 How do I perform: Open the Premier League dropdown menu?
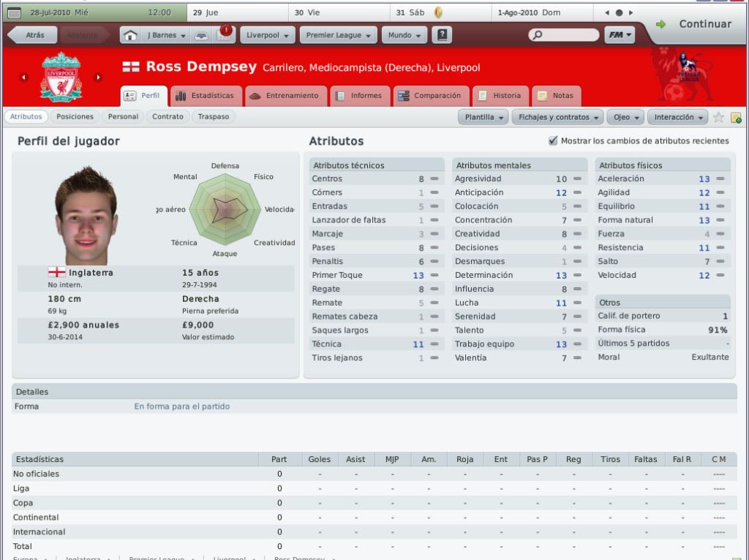[338, 35]
